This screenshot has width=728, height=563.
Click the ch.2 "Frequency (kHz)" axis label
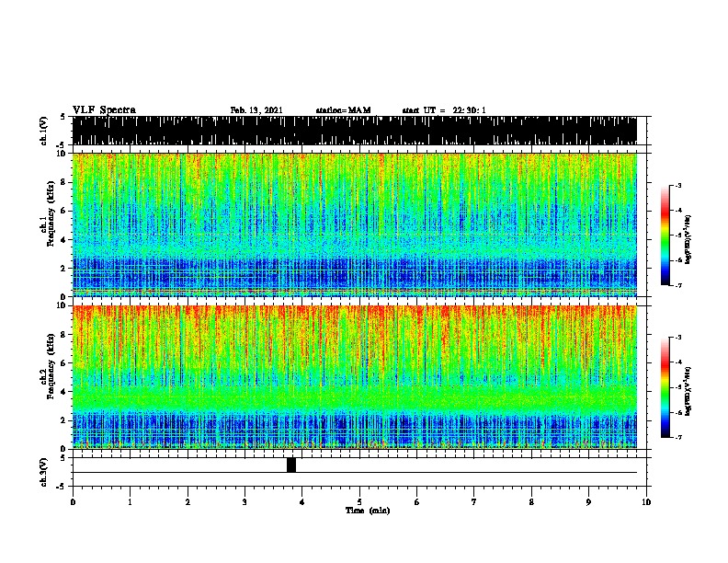(x=51, y=366)
